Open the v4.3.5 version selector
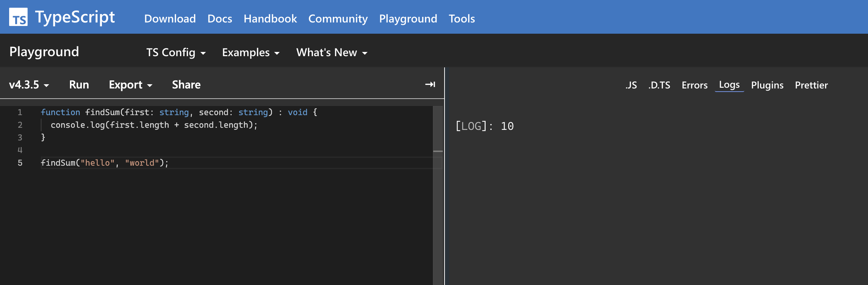 [x=29, y=85]
